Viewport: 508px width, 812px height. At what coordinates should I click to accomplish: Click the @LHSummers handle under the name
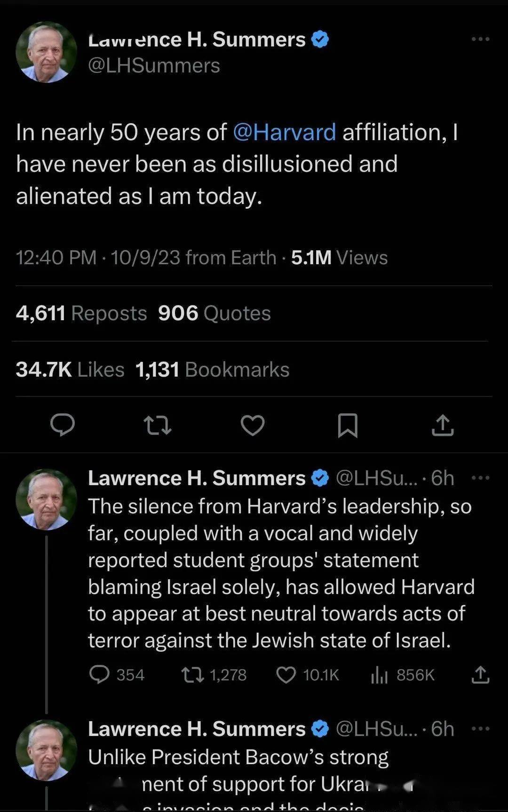click(x=154, y=66)
